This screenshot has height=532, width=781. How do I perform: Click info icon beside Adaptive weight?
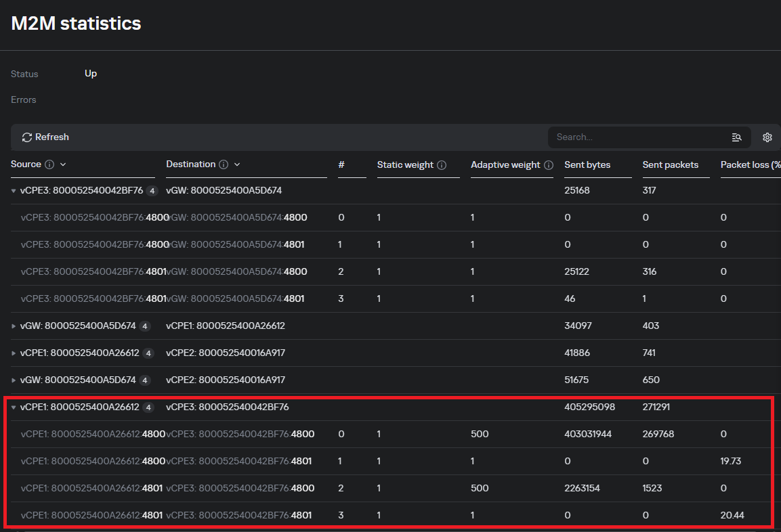549,165
